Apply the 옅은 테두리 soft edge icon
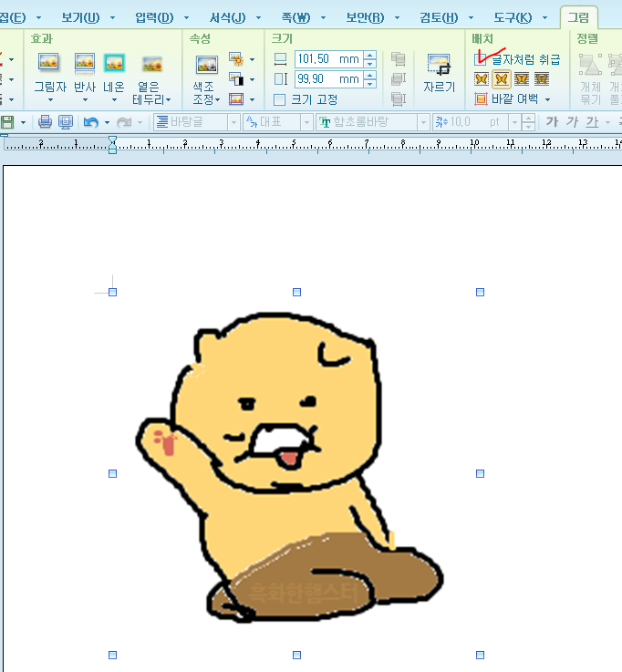The height and width of the screenshot is (672, 622). (x=151, y=65)
